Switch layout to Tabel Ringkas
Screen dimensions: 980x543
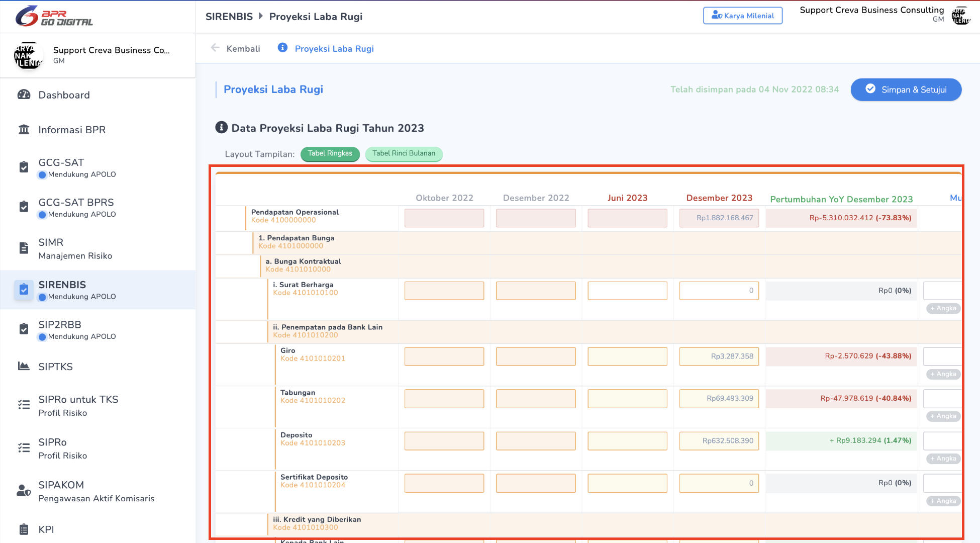330,153
